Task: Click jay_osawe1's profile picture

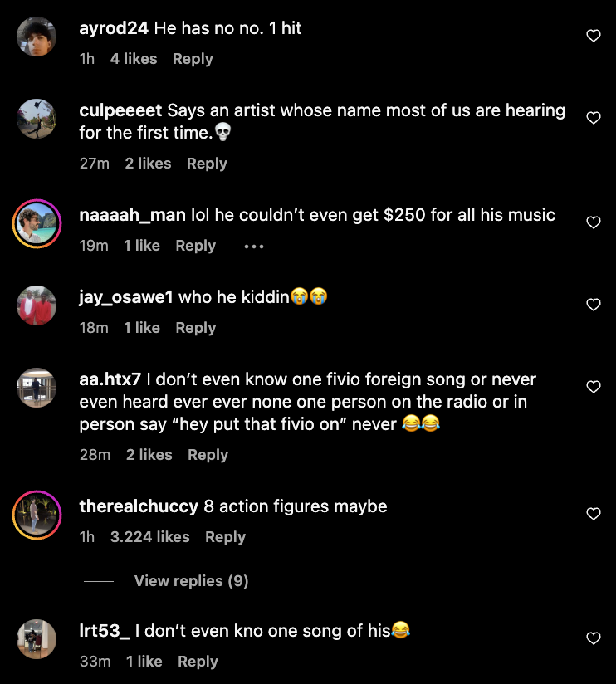Action: click(37, 305)
